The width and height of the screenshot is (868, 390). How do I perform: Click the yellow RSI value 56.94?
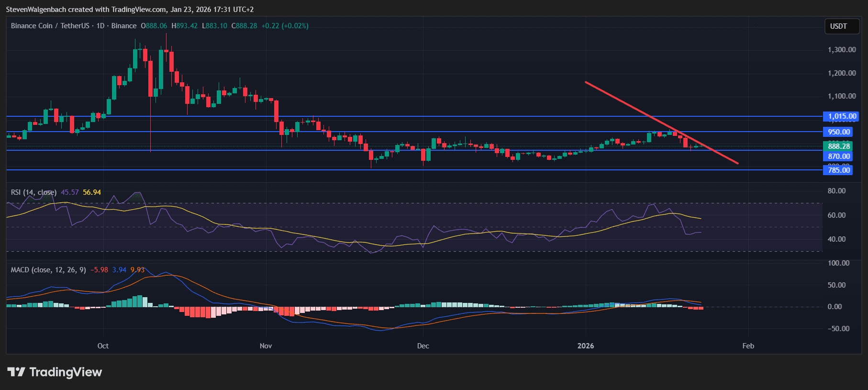[x=92, y=192]
